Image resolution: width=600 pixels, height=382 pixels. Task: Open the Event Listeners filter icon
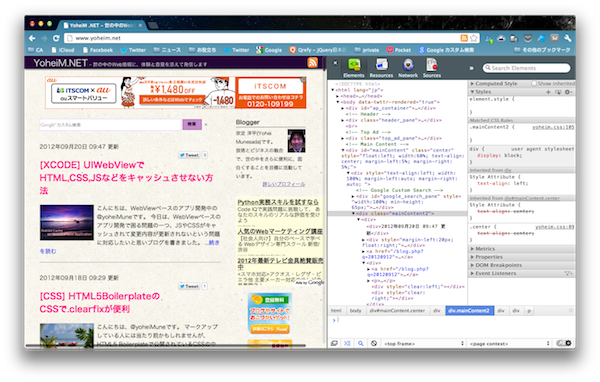pos(568,274)
